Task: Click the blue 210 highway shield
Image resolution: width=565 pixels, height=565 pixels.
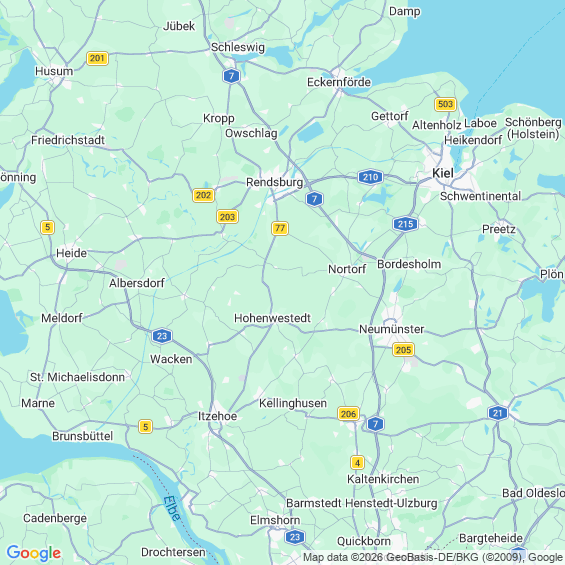Action: 370,177
